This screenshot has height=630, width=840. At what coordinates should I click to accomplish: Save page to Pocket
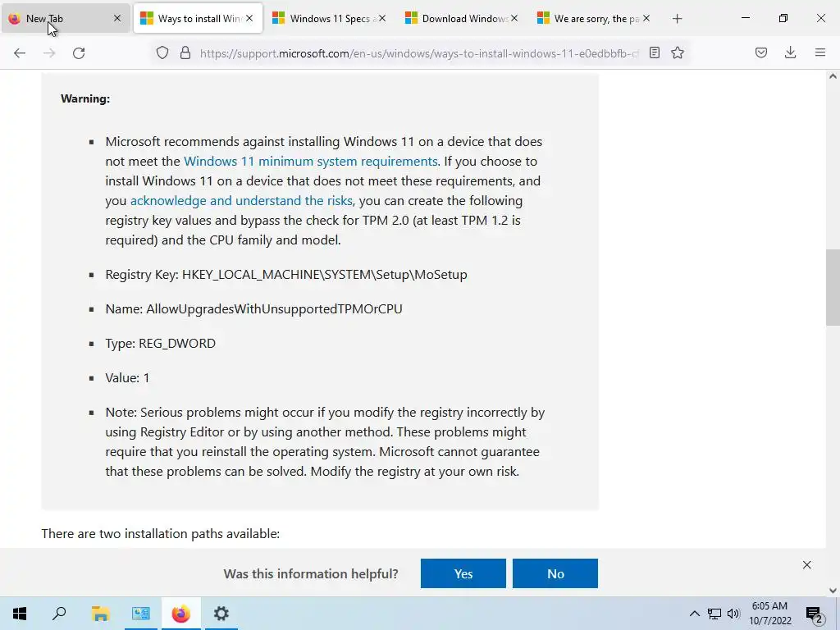pos(760,52)
